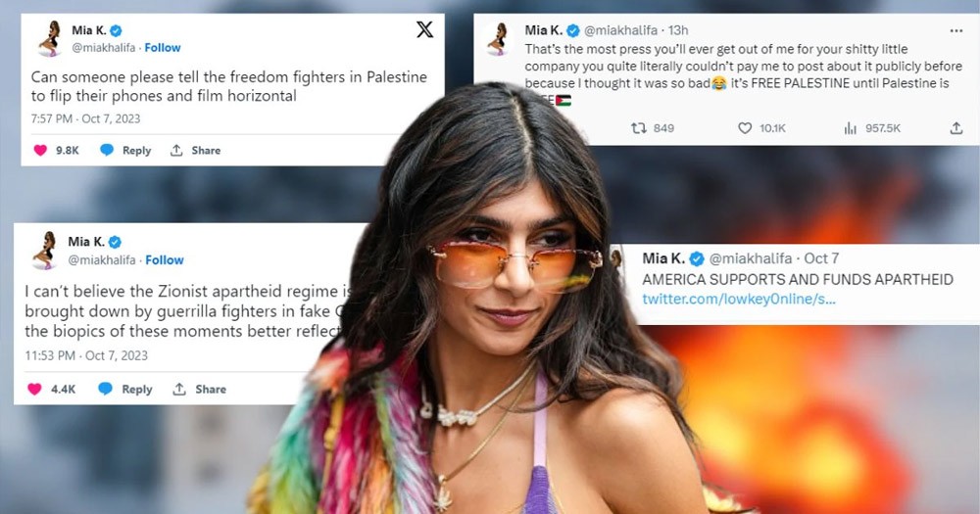Click the Share icon on the 11:53 PM tweet

pos(179,389)
